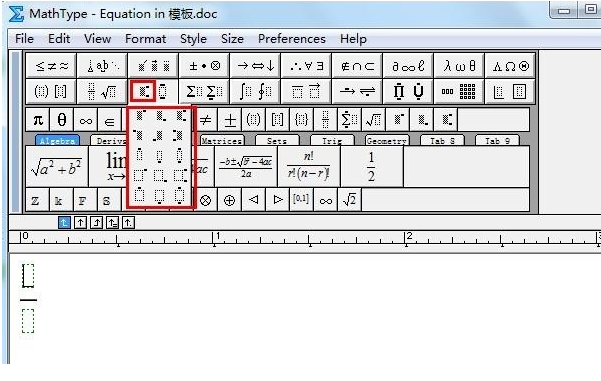Select the center-justified tab stop
This screenshot has height=381, width=601.
[x=80, y=222]
